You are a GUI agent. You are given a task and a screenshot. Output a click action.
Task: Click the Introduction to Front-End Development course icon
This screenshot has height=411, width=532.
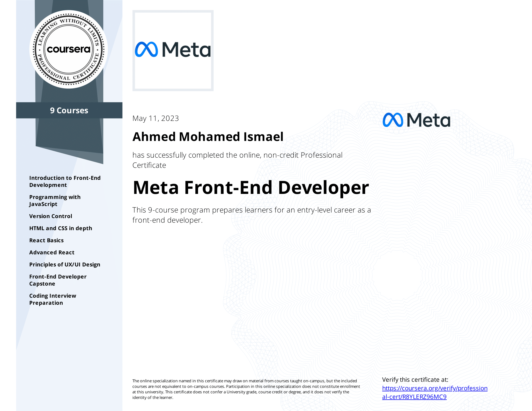click(x=63, y=181)
